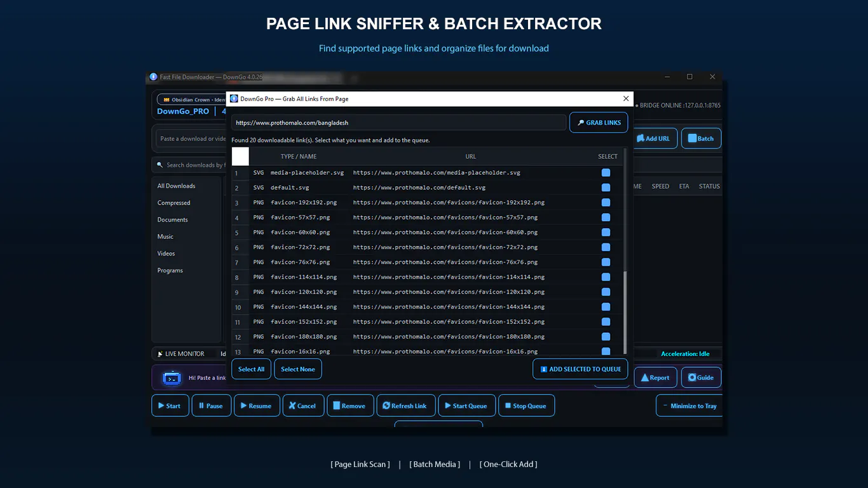The image size is (868, 488).
Task: Click the Remove button
Action: (350, 405)
